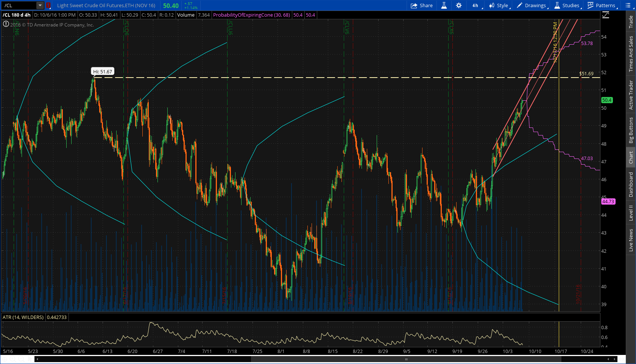Viewport: 636px width, 364px height.
Task: Open the Patterns menu
Action: click(602, 5)
